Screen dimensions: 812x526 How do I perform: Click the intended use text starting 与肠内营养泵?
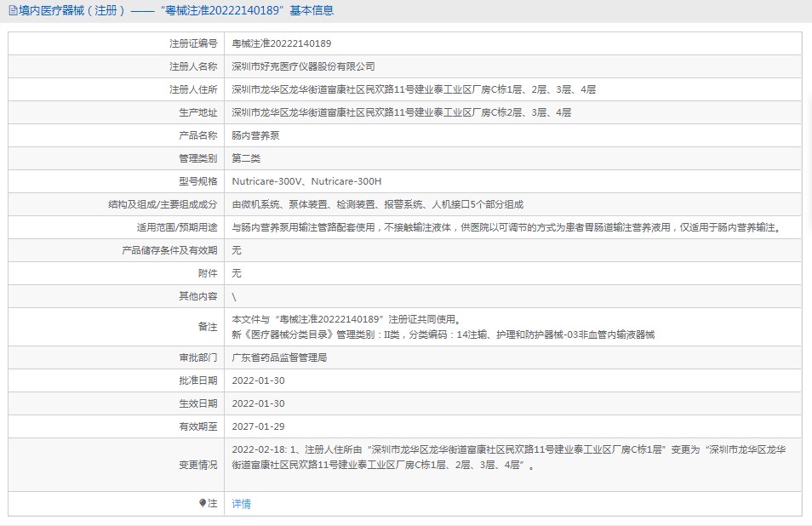(x=506, y=227)
